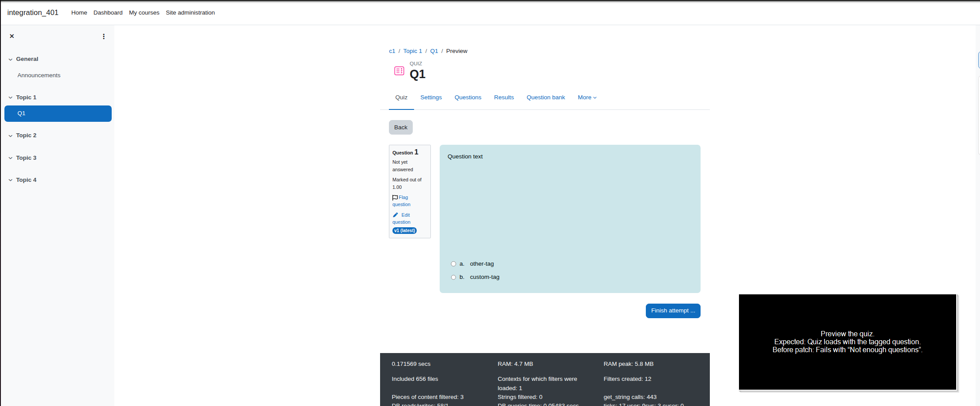Collapse the General section
This screenshot has width=980, height=406.
coord(11,59)
